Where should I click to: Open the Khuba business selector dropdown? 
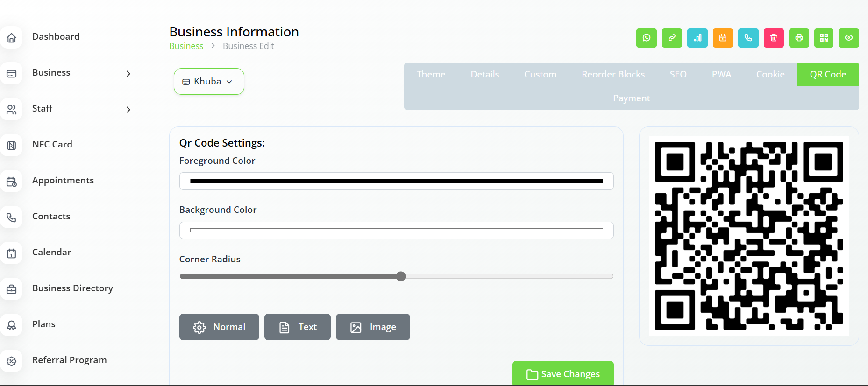pyautogui.click(x=209, y=82)
